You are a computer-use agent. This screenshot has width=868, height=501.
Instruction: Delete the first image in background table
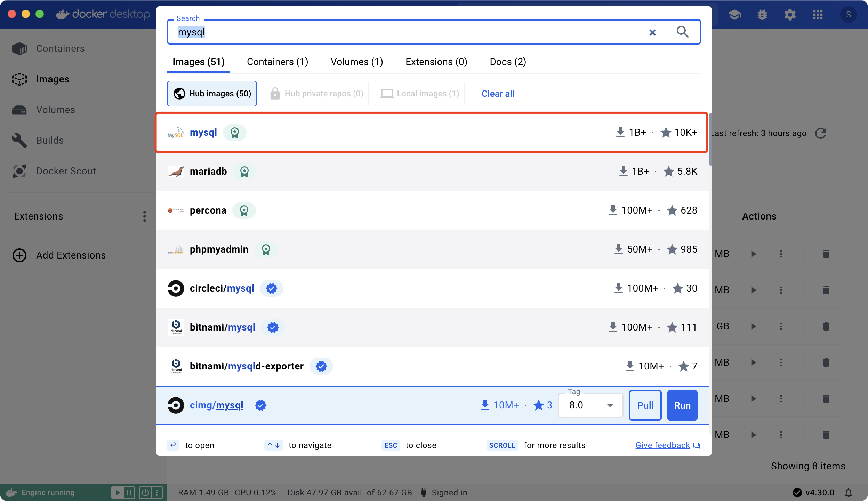(x=826, y=254)
